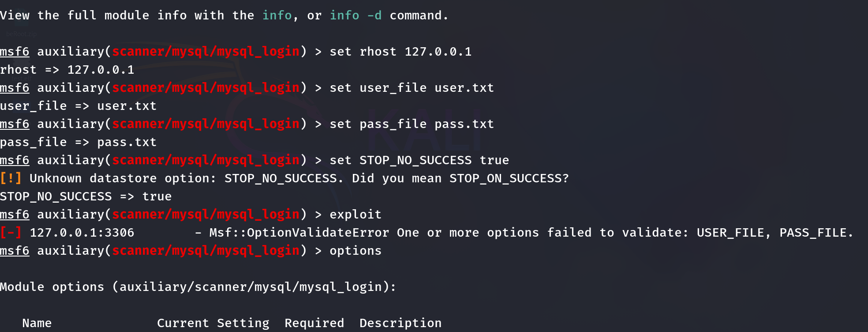Click the "rhost => 127.0.0.1" output line

coord(67,70)
